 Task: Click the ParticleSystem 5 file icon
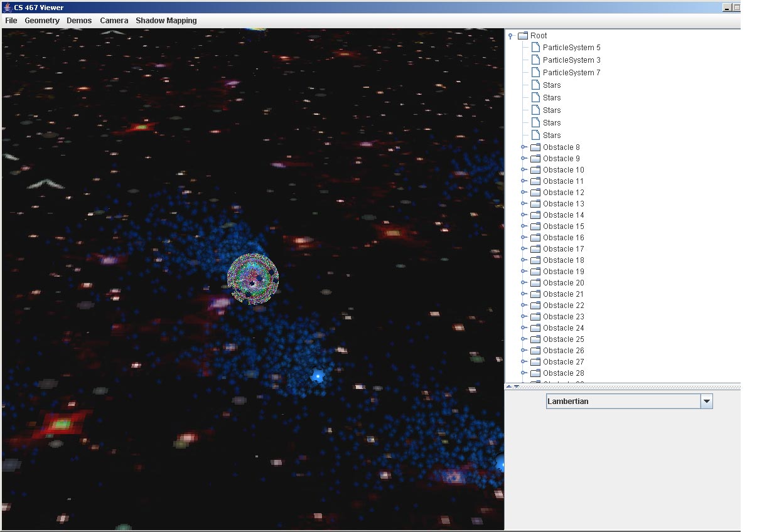[535, 48]
